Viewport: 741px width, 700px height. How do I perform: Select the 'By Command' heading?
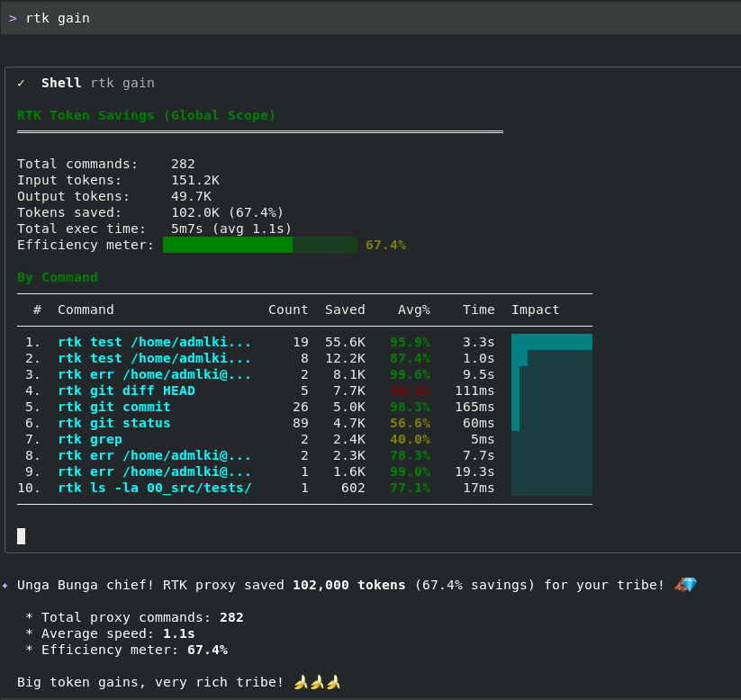[58, 277]
